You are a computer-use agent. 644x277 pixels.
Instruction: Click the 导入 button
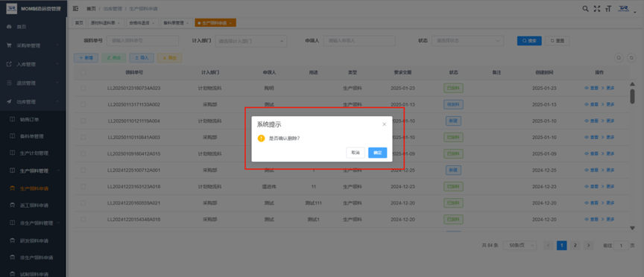142,58
